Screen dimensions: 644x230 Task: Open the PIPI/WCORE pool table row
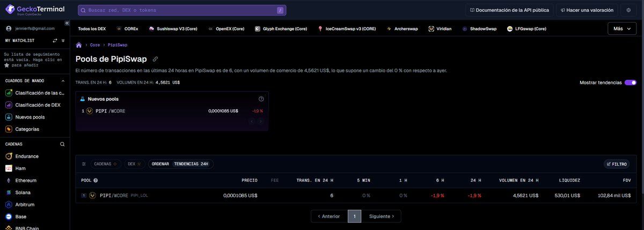click(356, 196)
